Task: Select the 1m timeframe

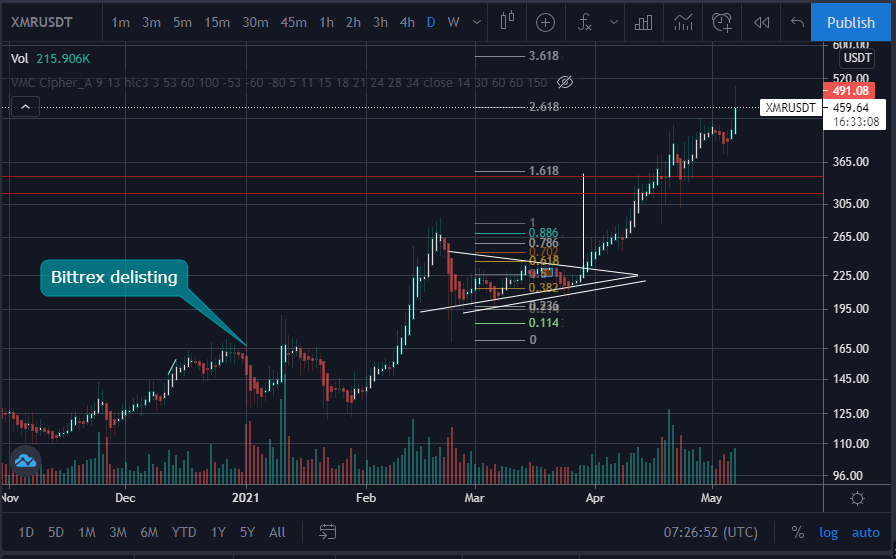Action: pos(120,22)
